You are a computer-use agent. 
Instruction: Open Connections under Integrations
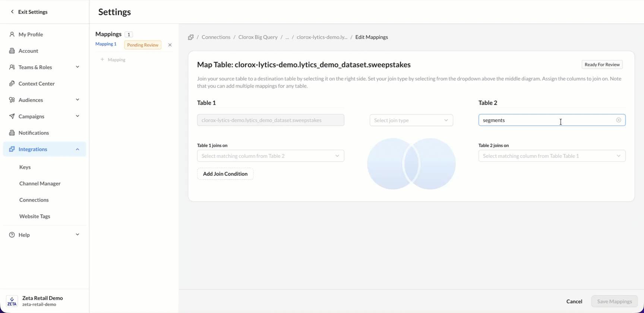[34, 200]
